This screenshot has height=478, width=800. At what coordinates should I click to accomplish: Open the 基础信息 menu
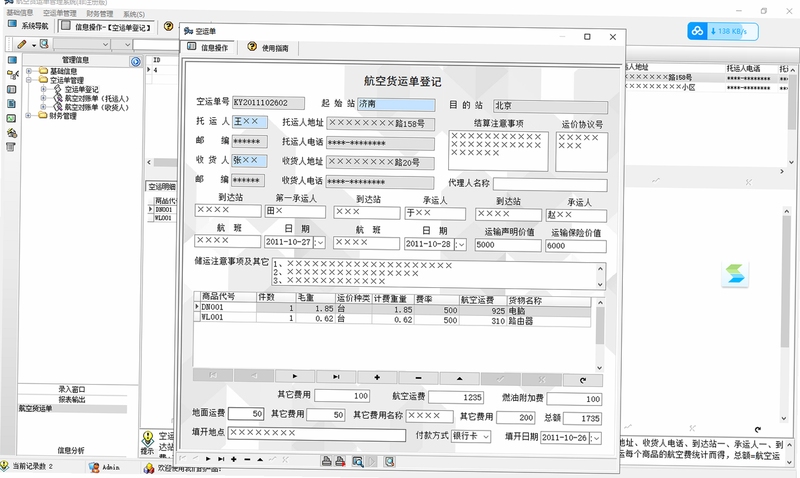coord(19,13)
